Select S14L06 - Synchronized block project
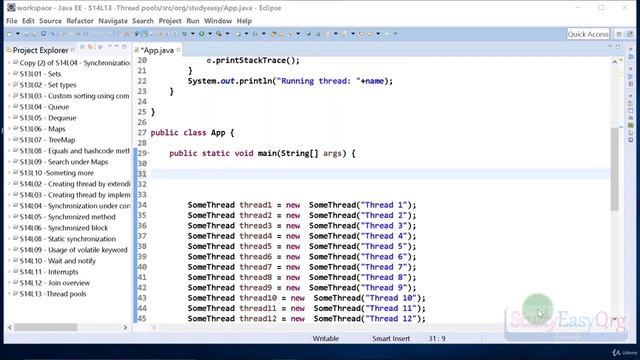Viewport: 640px width, 360px height. click(x=64, y=228)
